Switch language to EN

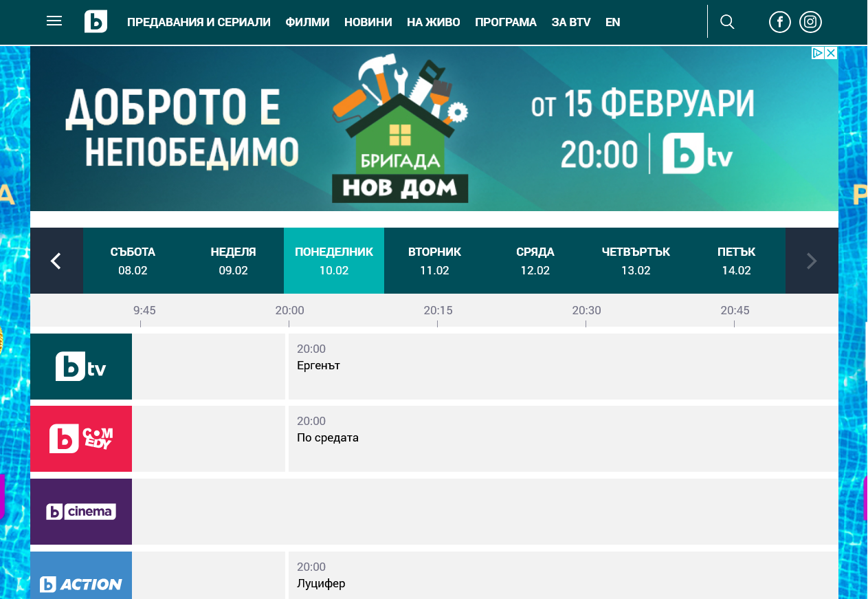(x=613, y=22)
